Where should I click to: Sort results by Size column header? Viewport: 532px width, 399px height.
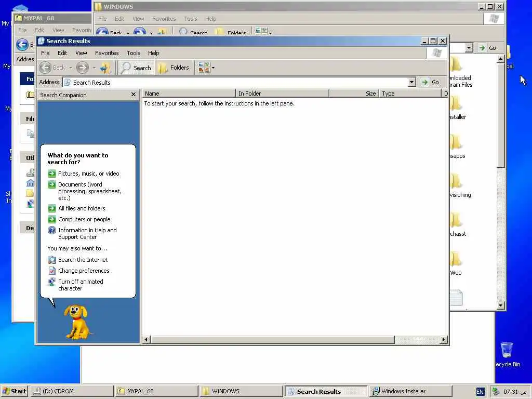[354, 94]
